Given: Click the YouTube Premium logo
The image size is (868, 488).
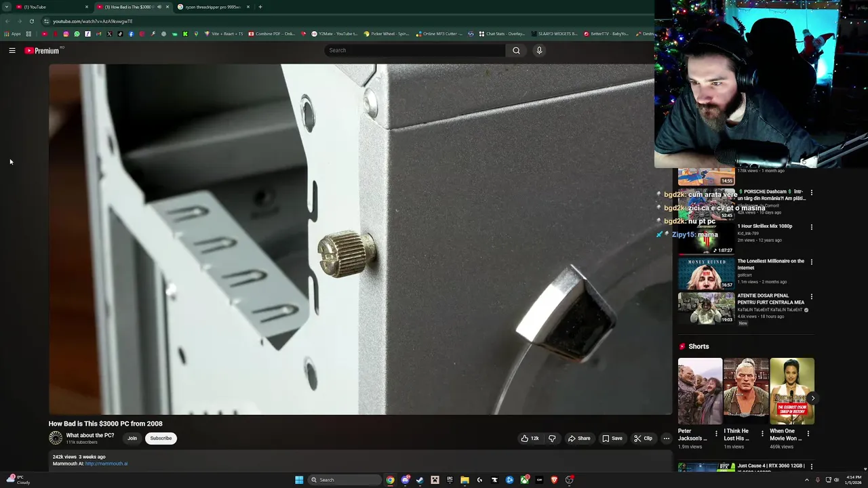Looking at the screenshot, I should click(43, 50).
